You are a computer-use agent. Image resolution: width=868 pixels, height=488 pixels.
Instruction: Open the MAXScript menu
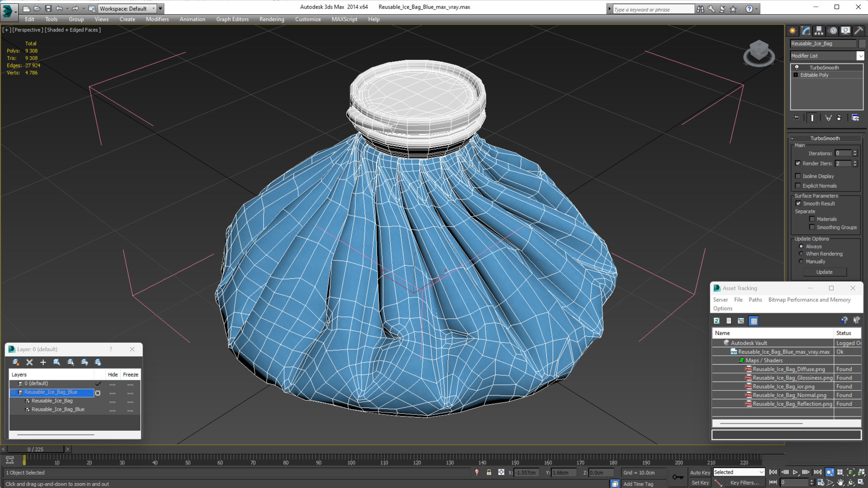click(344, 19)
